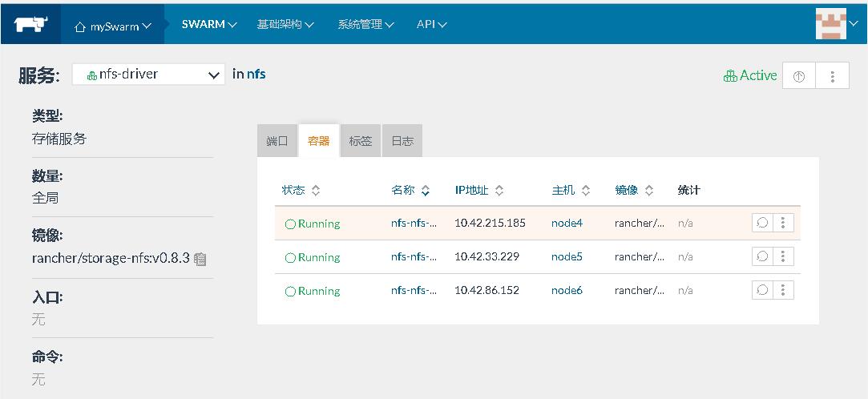The width and height of the screenshot is (868, 399).
Task: Sort containers by 名称 column
Action: coord(410,191)
